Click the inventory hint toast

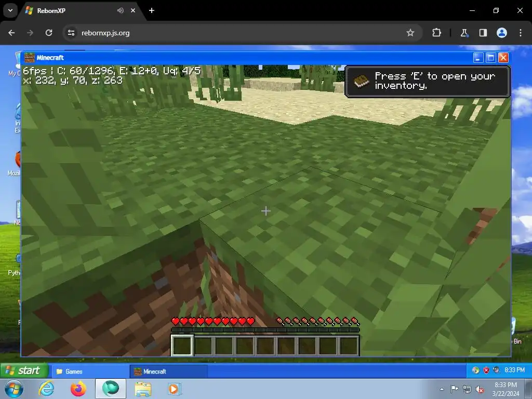(428, 82)
